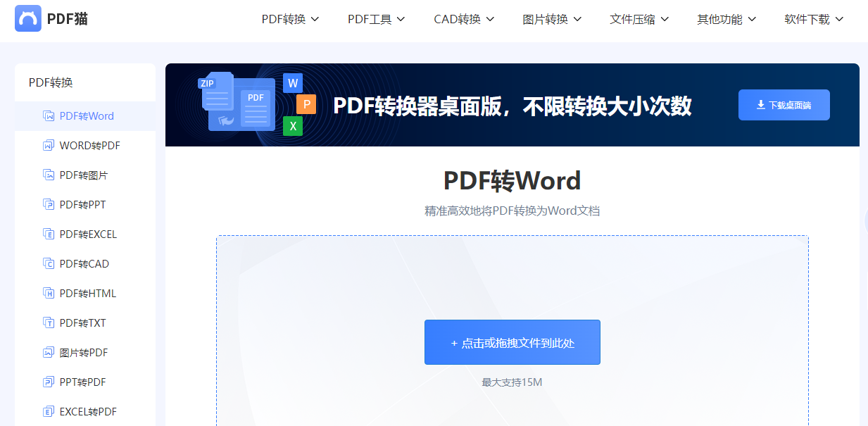
Task: Select WORD转PDF in the sidebar
Action: tap(85, 146)
